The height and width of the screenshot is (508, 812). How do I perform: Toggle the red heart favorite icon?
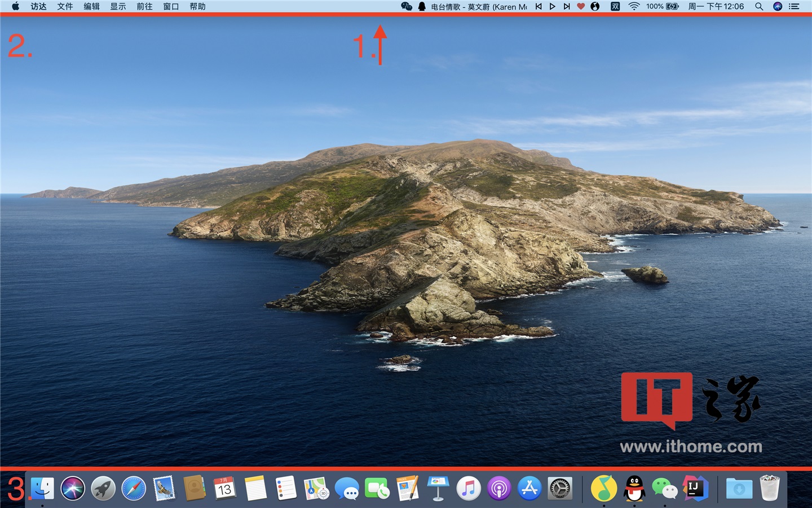pos(581,7)
